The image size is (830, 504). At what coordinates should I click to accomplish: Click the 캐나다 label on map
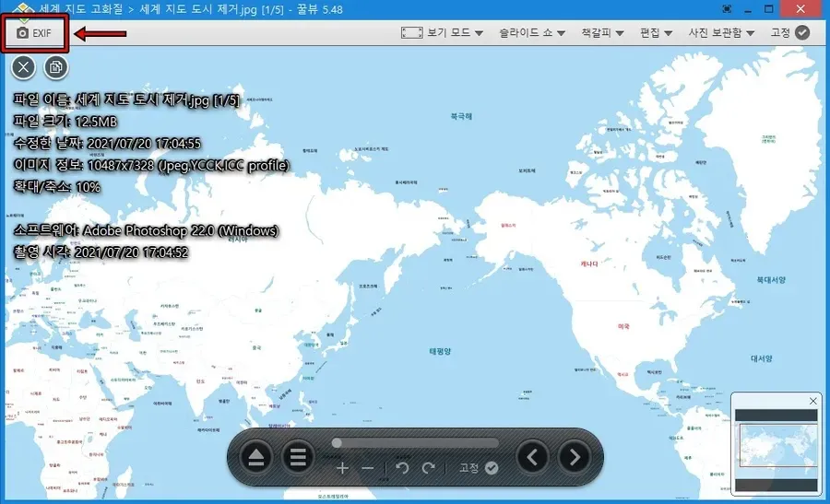point(589,264)
